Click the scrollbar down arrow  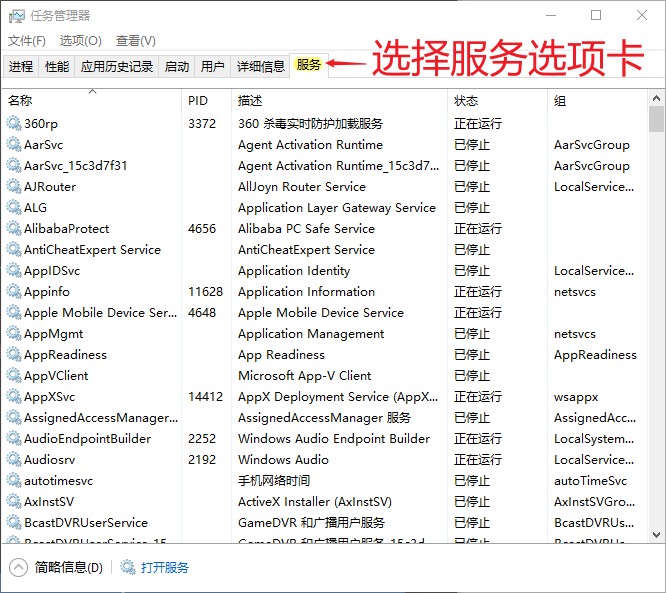[656, 534]
